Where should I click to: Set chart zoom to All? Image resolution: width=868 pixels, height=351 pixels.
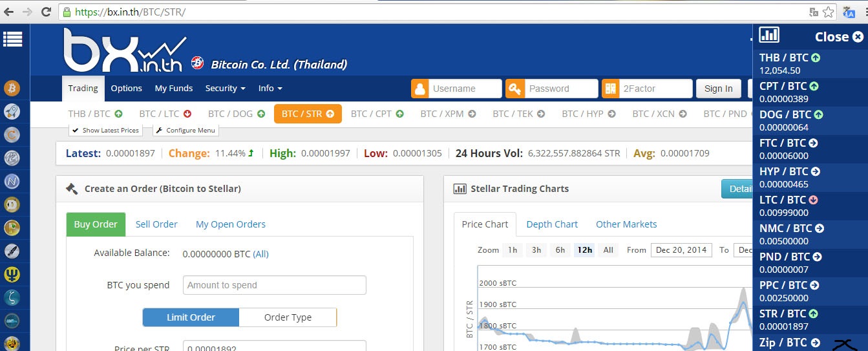(x=608, y=250)
